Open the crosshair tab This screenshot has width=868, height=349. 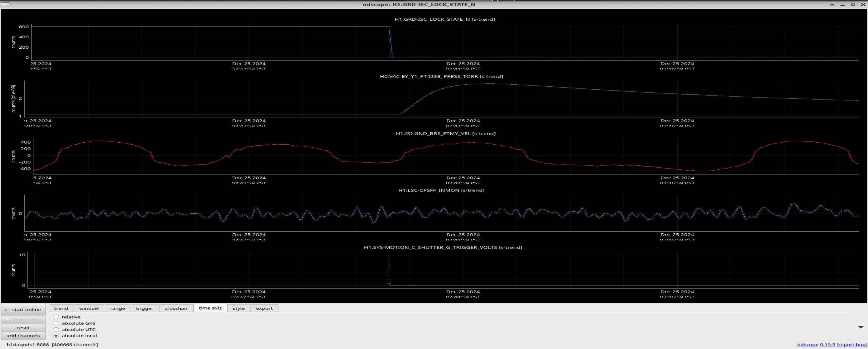pos(176,308)
